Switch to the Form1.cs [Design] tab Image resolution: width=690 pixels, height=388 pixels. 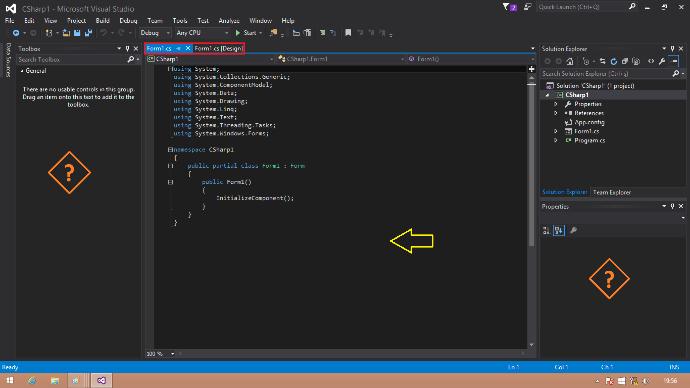[218, 48]
